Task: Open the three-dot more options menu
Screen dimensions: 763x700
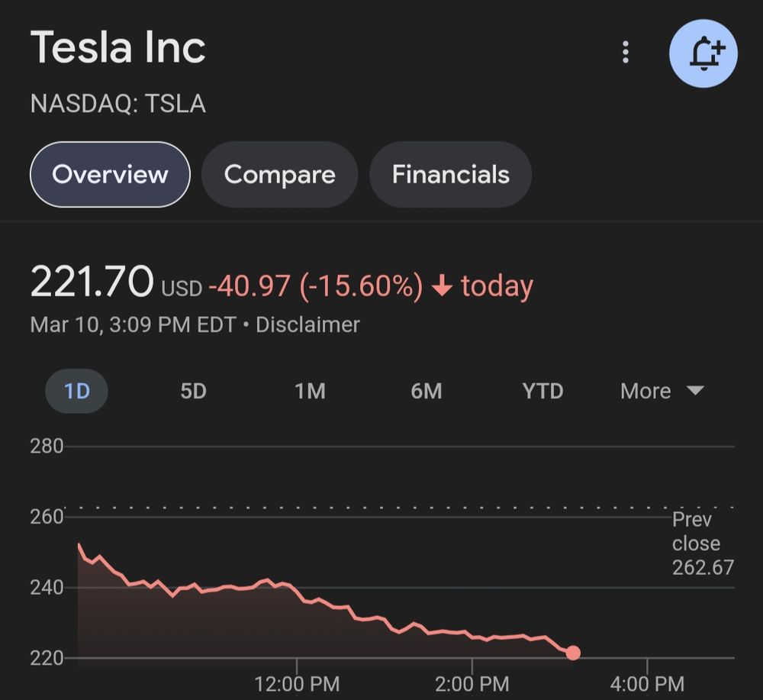Action: 626,52
